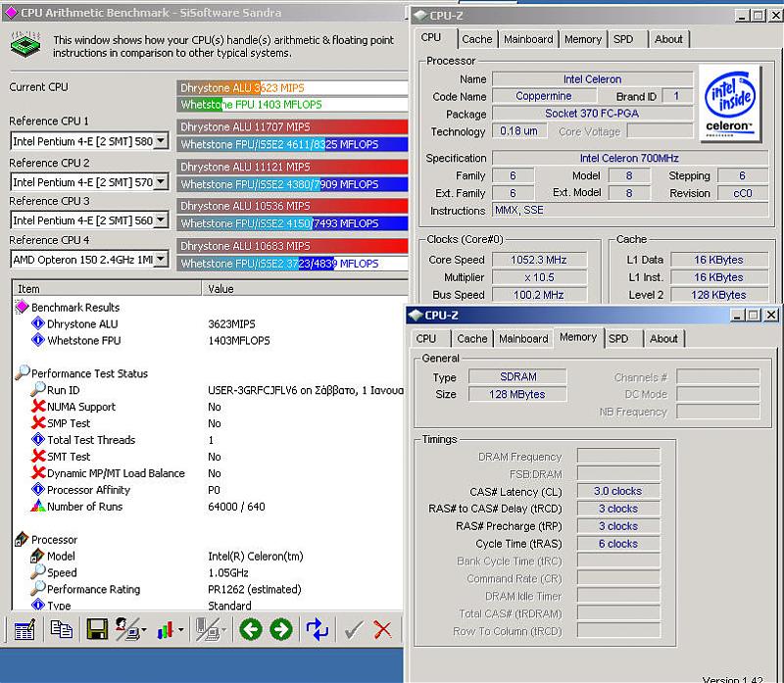This screenshot has height=683, width=784.
Task: Open dropdown arrow next to user/computer icon
Action: point(144,630)
